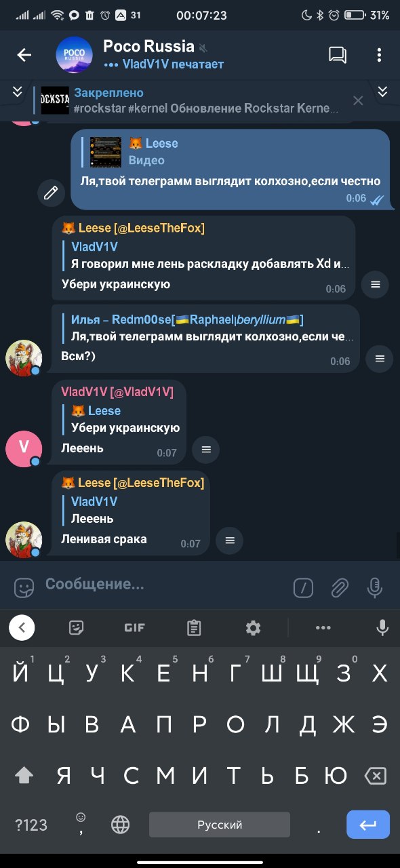Open the emoji sticker picker

click(x=24, y=587)
